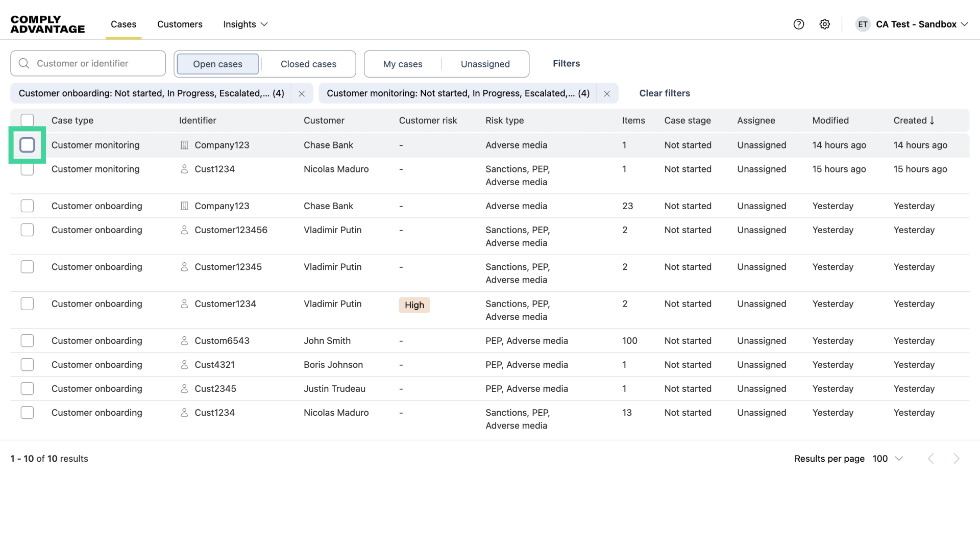Open the settings gear icon
The height and width of the screenshot is (551, 980).
(x=825, y=24)
